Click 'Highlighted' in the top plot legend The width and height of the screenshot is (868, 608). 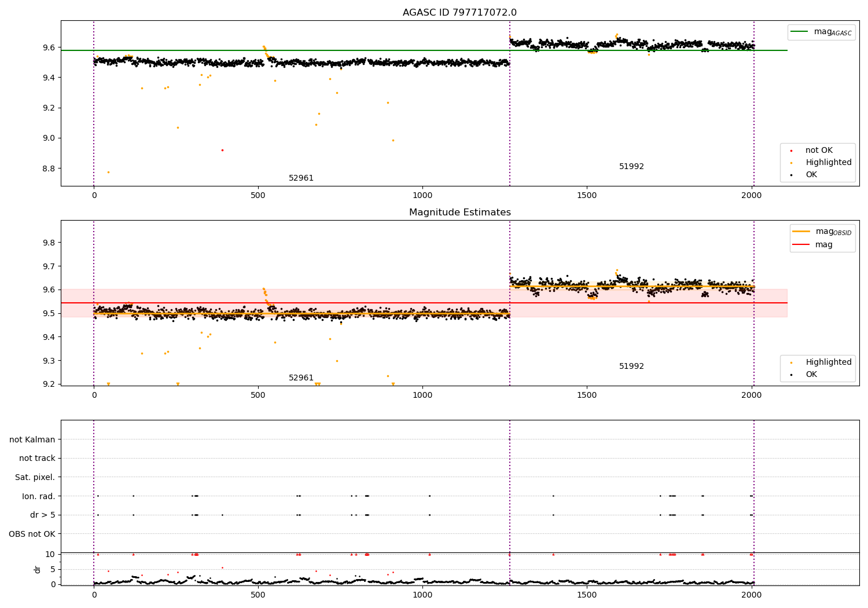(829, 163)
